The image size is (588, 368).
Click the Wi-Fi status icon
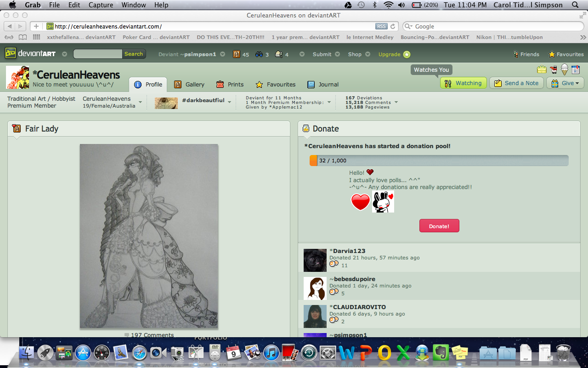pyautogui.click(x=389, y=5)
